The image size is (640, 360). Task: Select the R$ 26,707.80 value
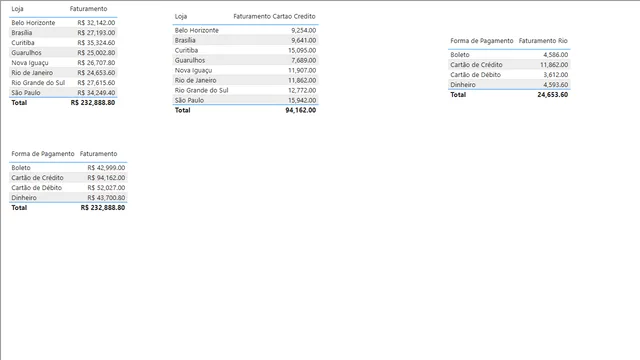pyautogui.click(x=96, y=63)
